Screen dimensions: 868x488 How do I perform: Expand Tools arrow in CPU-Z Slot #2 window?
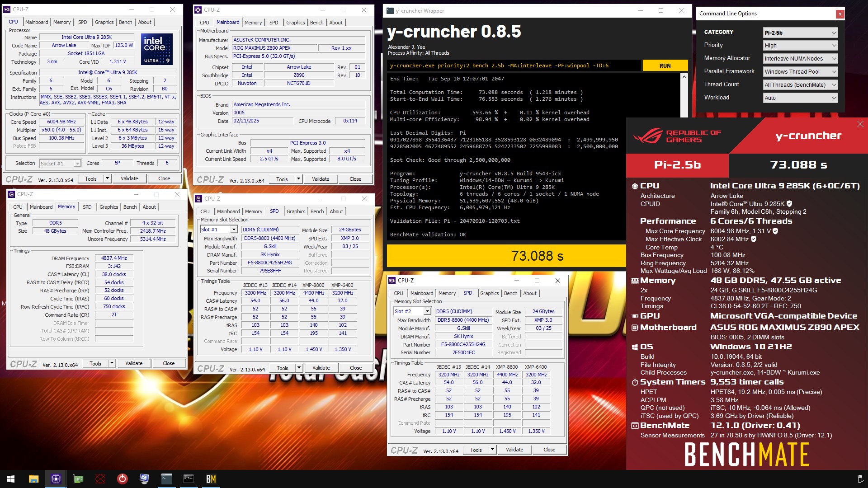tap(492, 450)
